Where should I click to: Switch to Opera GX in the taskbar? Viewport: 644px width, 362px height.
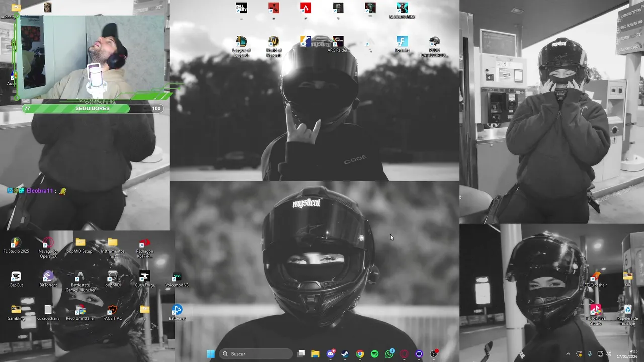tap(404, 354)
